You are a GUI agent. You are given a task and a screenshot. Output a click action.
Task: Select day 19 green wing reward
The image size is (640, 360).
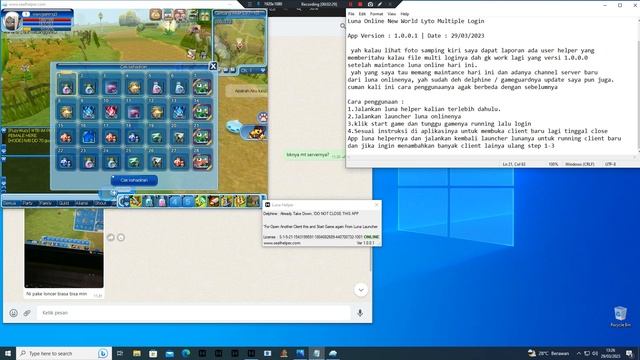[x=157, y=135]
